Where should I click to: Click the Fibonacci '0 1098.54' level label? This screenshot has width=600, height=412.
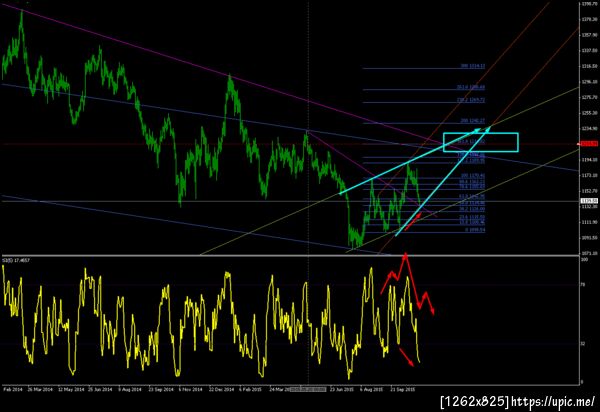(475, 230)
